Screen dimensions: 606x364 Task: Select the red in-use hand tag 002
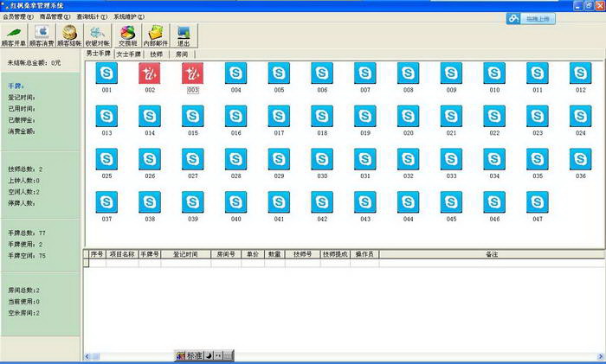150,73
